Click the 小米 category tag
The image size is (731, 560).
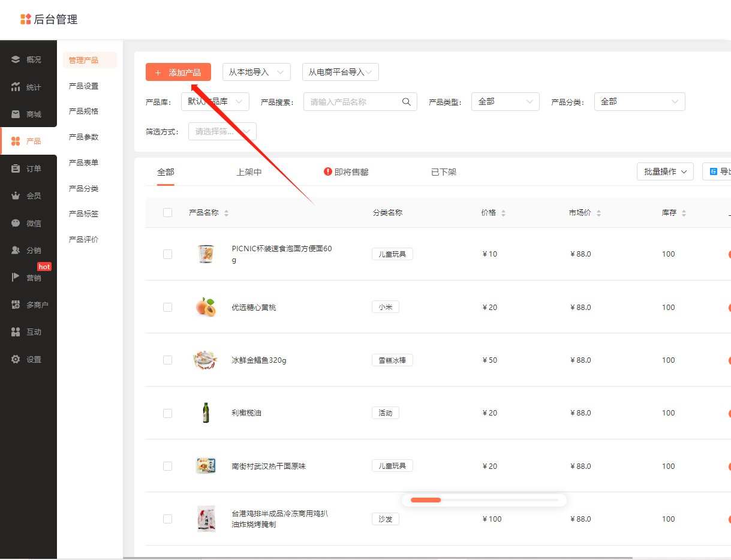tap(386, 307)
